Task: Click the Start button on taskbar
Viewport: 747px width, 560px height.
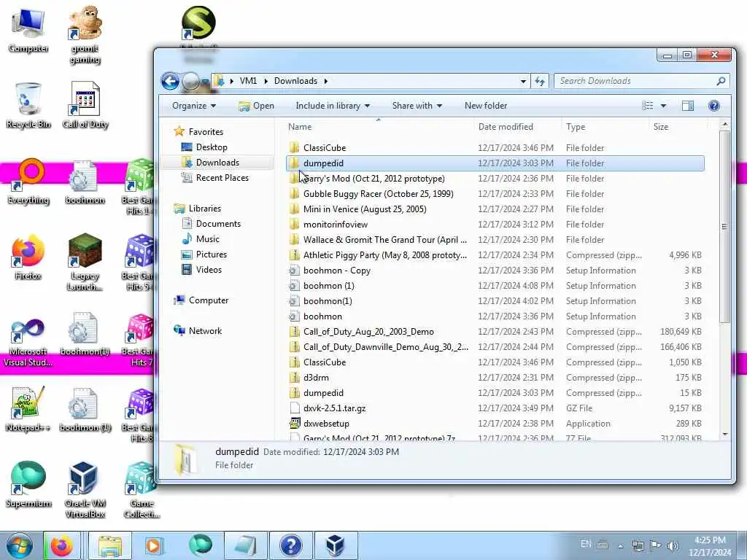Action: coord(19,545)
